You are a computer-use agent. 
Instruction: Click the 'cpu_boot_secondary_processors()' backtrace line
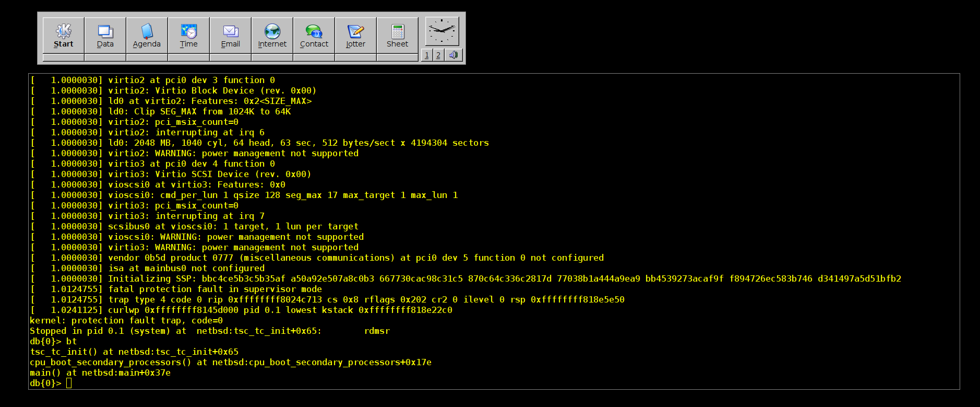[231, 362]
